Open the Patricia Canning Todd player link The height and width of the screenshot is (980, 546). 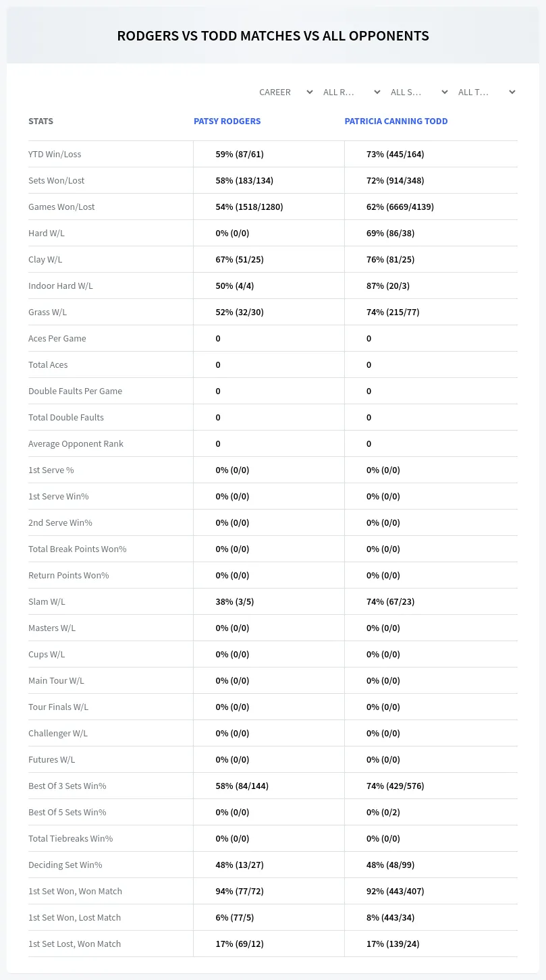[396, 121]
